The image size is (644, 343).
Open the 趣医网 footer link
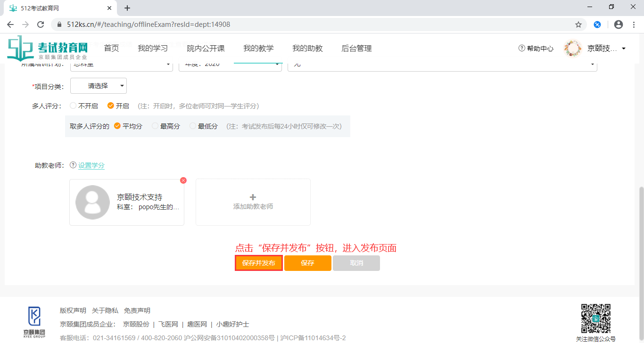click(197, 324)
